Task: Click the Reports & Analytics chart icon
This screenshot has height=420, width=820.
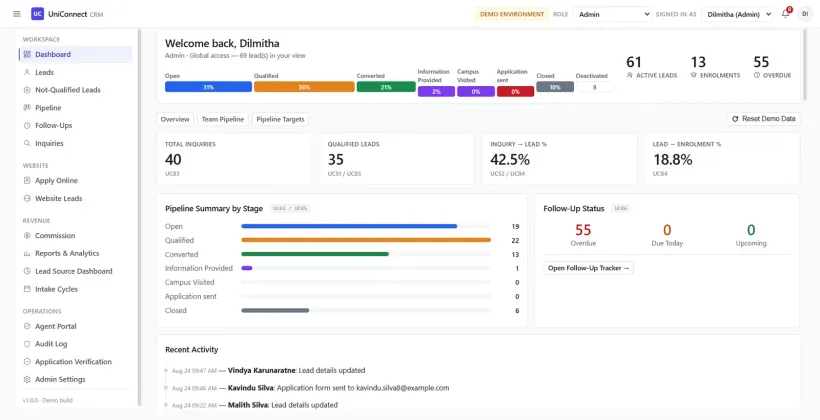Action: tap(27, 253)
